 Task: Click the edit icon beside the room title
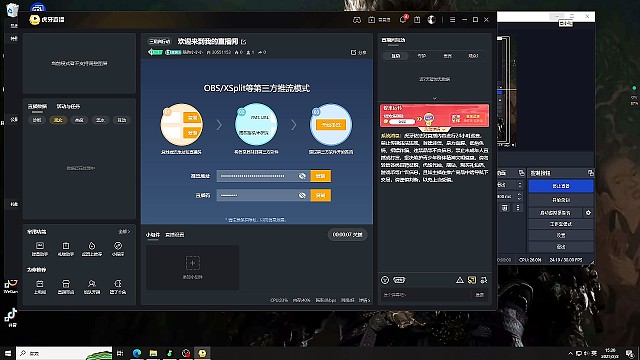click(244, 42)
